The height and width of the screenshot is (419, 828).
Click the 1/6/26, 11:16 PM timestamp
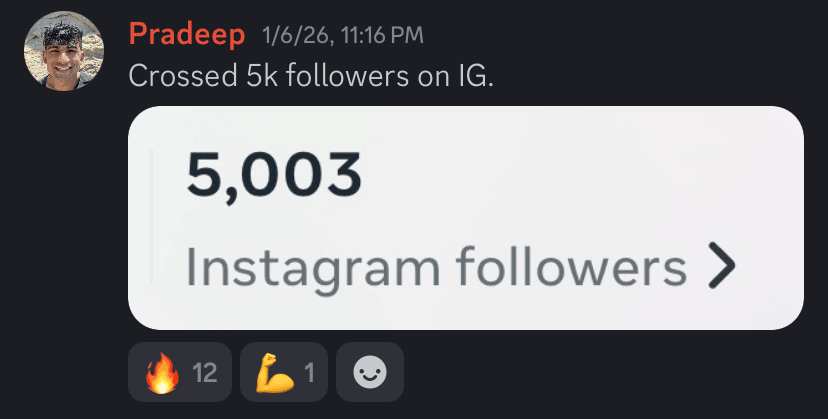click(342, 36)
